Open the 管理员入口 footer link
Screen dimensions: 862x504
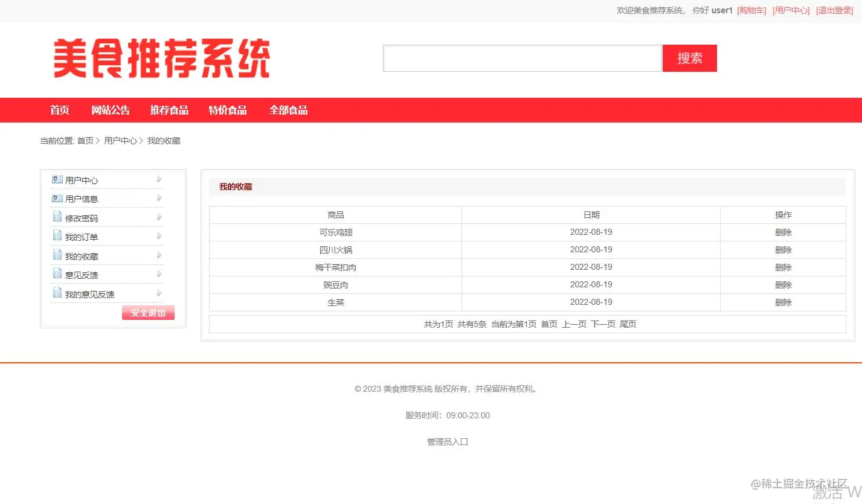(448, 442)
